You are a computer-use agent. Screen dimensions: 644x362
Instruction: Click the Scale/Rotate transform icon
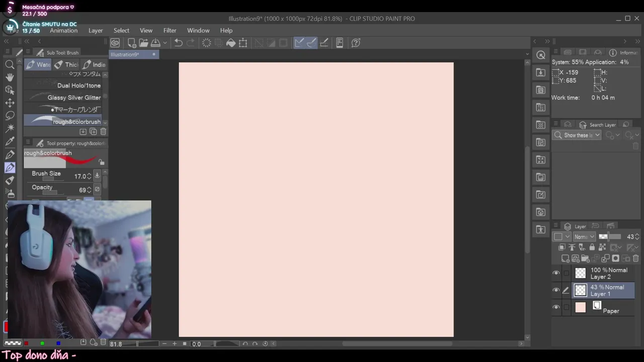click(243, 43)
